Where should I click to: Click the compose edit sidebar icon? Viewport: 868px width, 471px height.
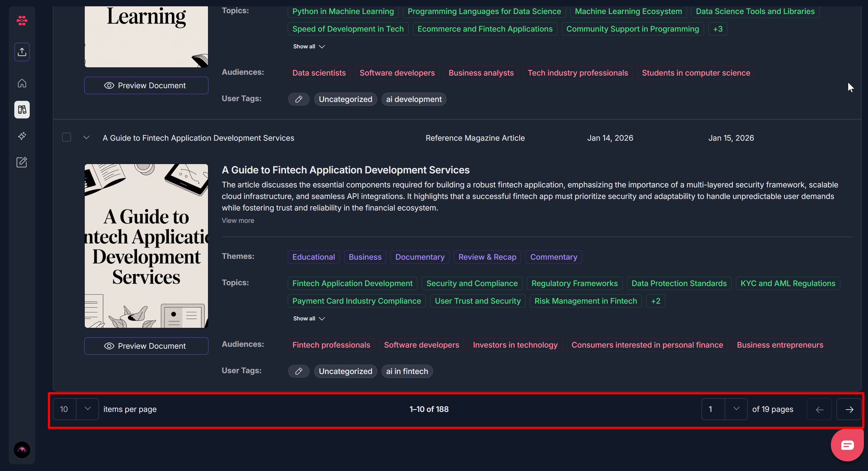point(22,162)
